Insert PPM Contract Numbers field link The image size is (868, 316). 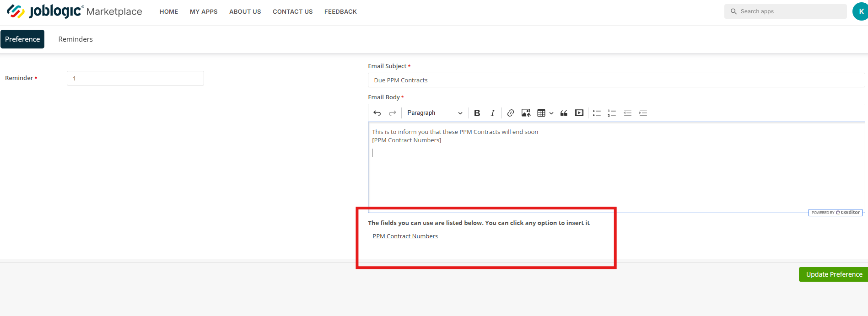click(x=405, y=236)
